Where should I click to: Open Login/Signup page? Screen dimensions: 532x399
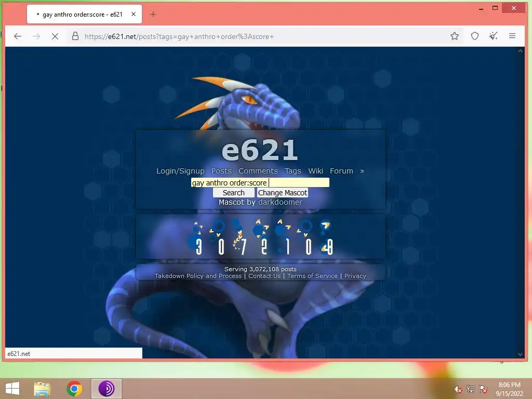click(180, 171)
